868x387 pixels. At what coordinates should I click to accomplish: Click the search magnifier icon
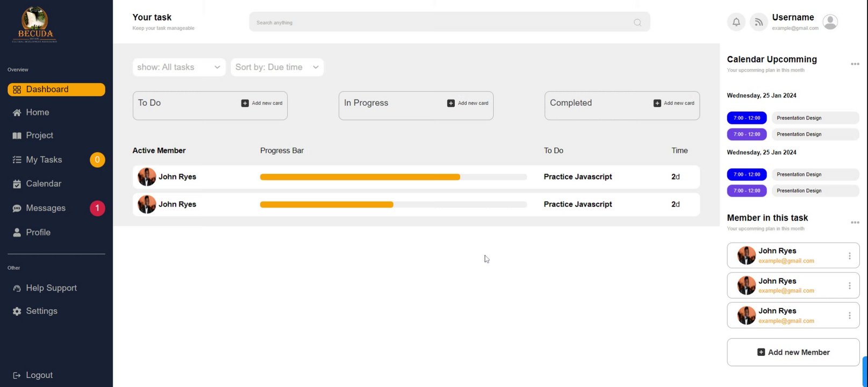(x=637, y=23)
